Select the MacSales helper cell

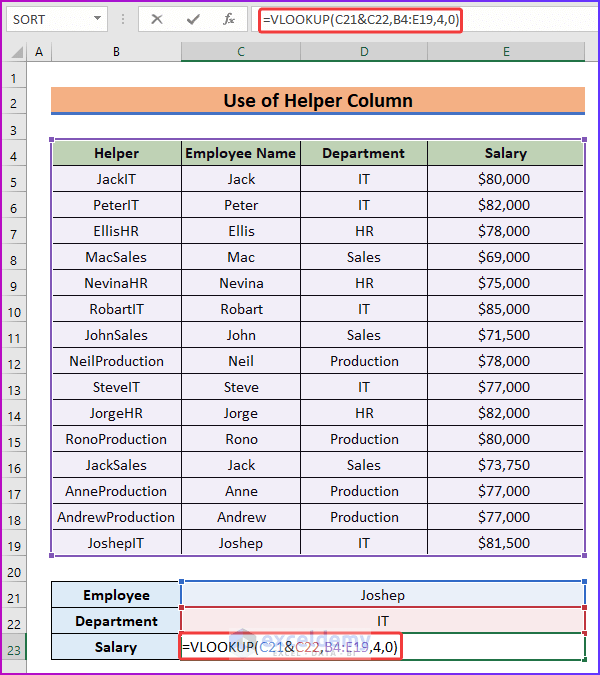(117, 257)
